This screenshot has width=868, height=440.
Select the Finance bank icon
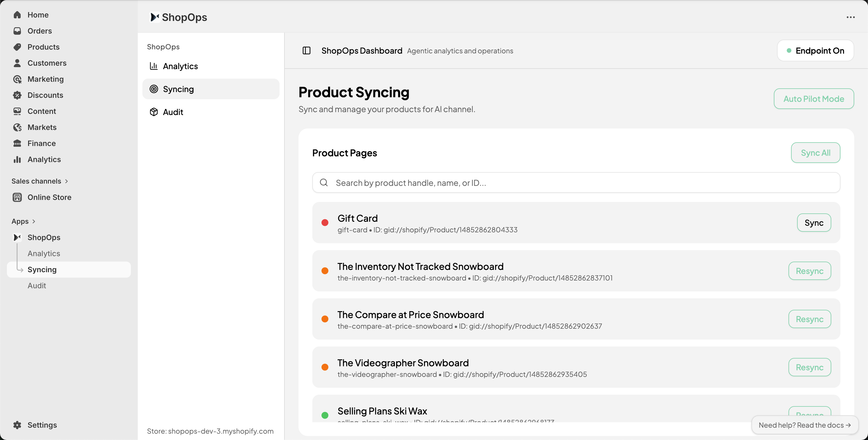click(x=17, y=143)
